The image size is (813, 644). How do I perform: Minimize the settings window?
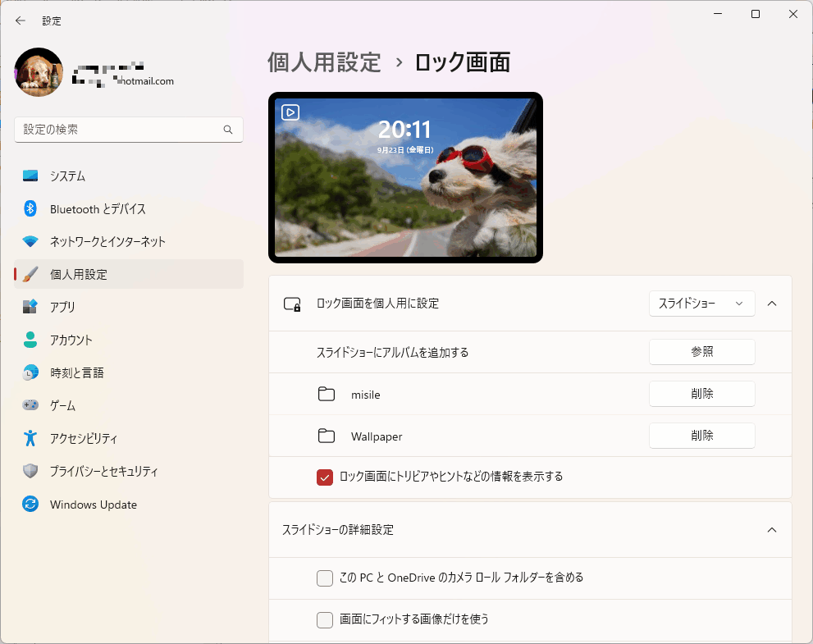[718, 14]
